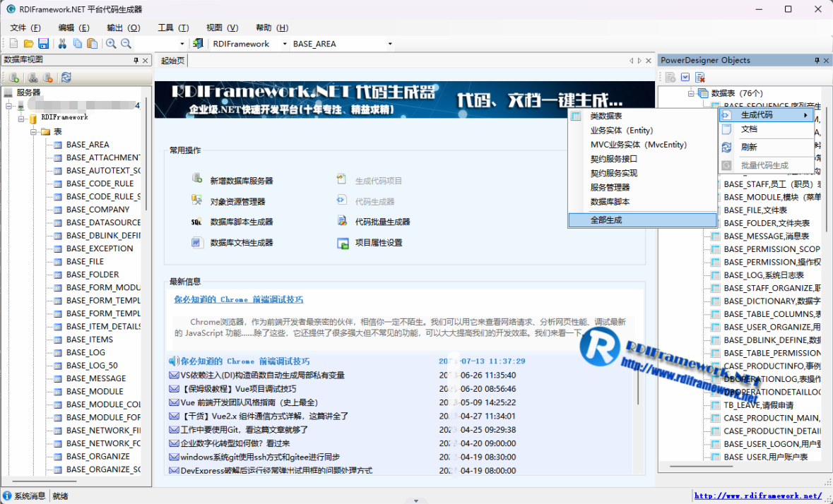Viewport: 833px width, 504px height.
Task: Click the Cut scissors toolbar icon
Action: [62, 44]
